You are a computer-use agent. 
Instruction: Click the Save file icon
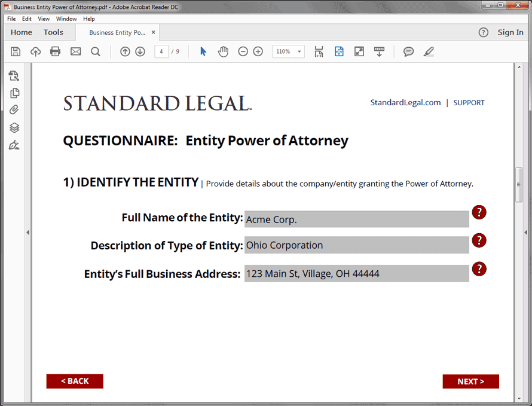click(16, 51)
